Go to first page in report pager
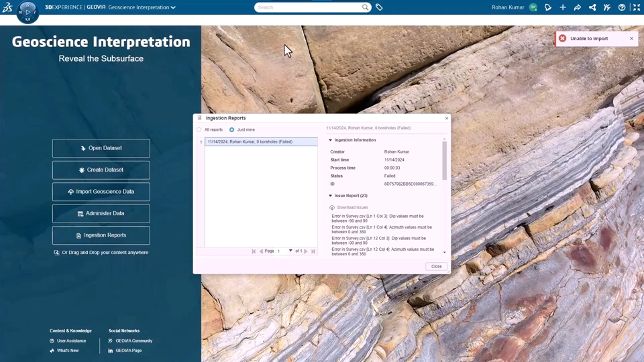The width and height of the screenshot is (644, 362). (x=254, y=251)
